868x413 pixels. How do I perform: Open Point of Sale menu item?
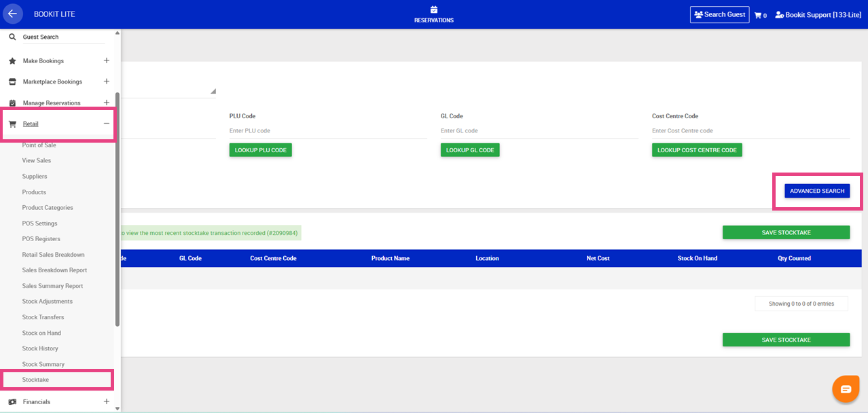(x=39, y=145)
